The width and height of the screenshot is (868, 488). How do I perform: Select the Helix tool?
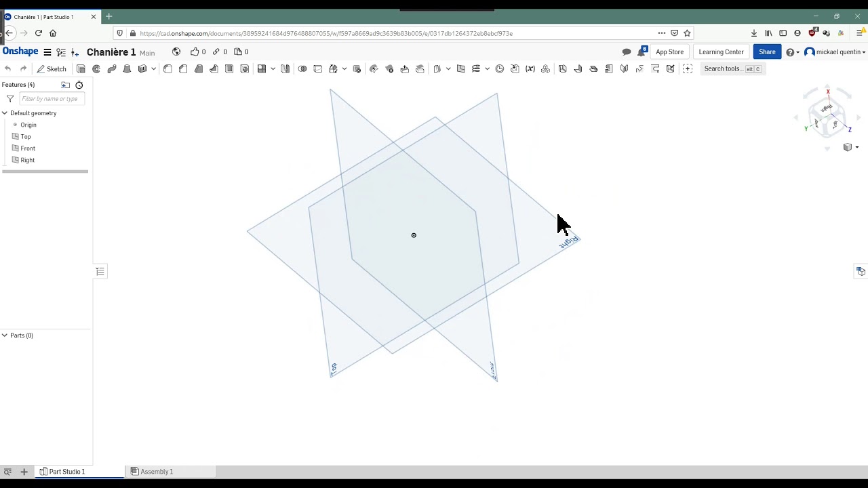[476, 68]
